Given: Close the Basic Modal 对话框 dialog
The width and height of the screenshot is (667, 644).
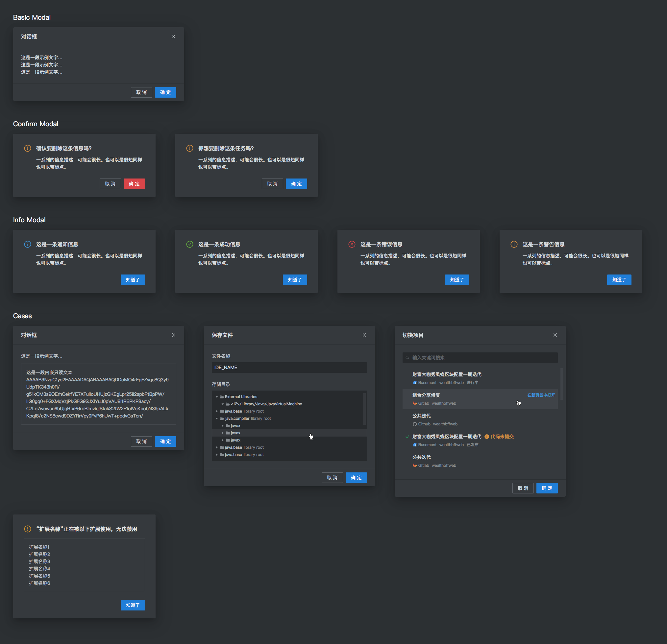Looking at the screenshot, I should click(x=174, y=36).
